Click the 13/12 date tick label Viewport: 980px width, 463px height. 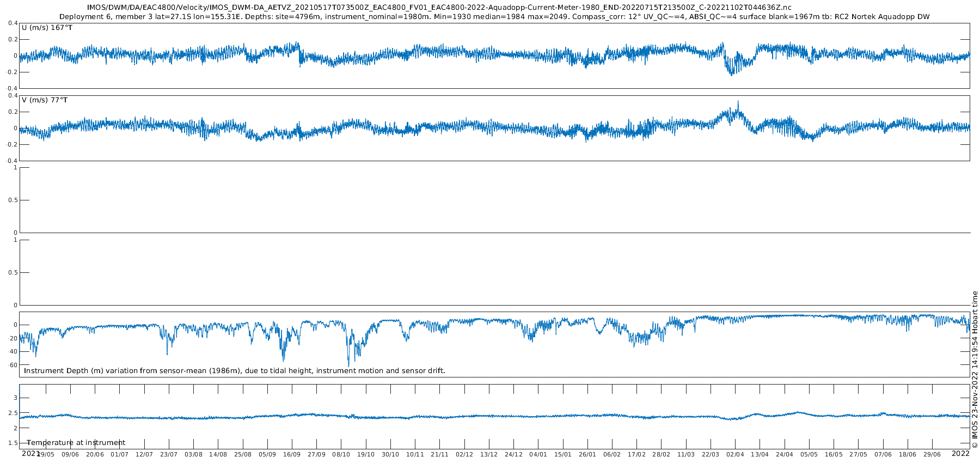click(489, 454)
